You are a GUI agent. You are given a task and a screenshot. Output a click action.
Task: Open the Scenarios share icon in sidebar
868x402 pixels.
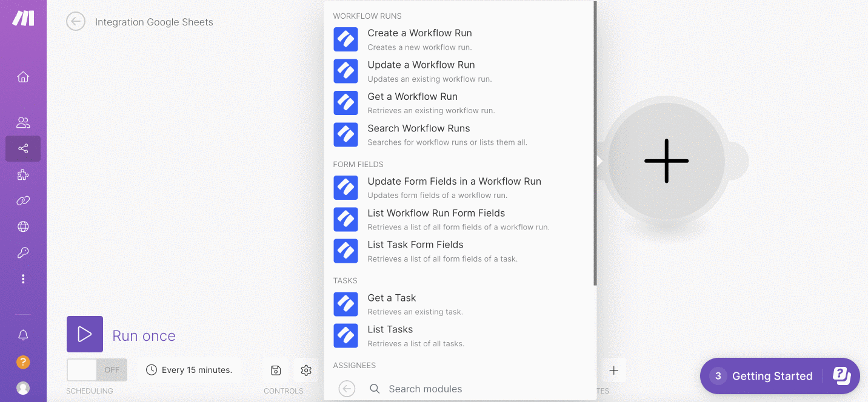pyautogui.click(x=23, y=148)
